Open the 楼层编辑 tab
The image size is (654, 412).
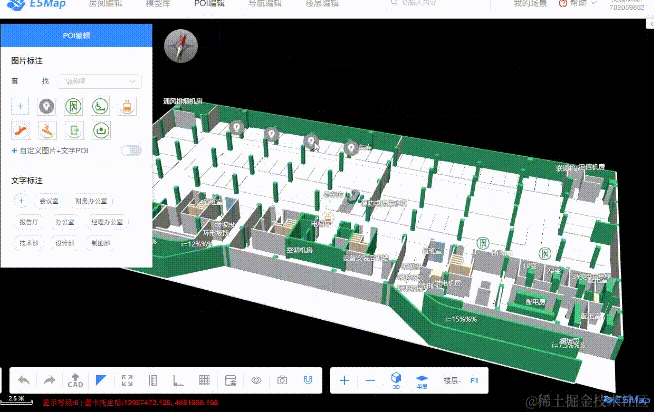click(x=322, y=4)
